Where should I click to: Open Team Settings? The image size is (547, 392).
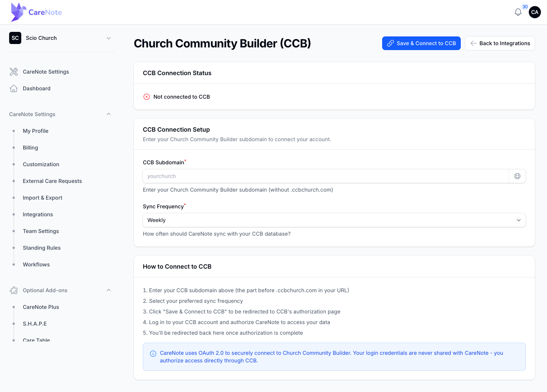click(41, 231)
